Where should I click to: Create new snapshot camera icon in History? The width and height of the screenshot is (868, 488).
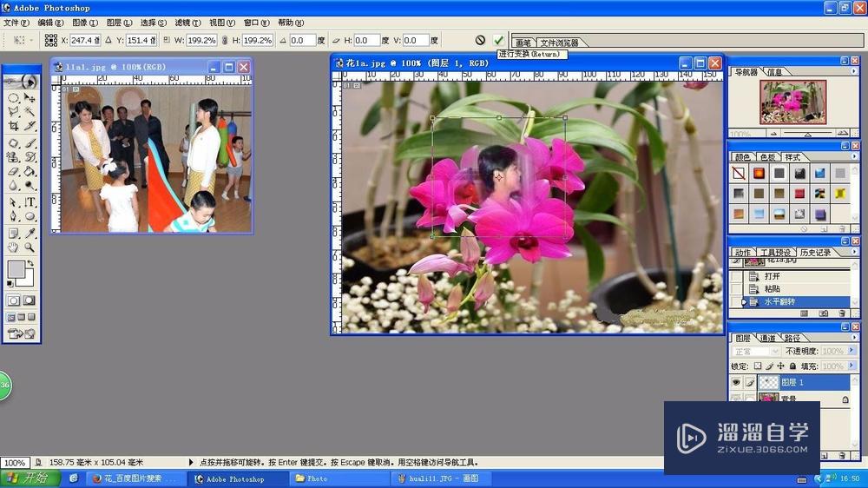(x=824, y=313)
